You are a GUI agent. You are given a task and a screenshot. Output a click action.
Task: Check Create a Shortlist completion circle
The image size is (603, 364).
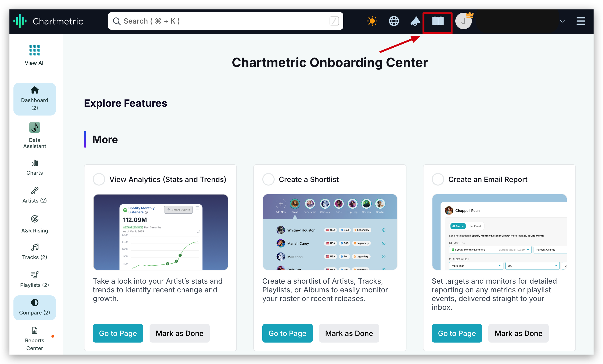268,179
